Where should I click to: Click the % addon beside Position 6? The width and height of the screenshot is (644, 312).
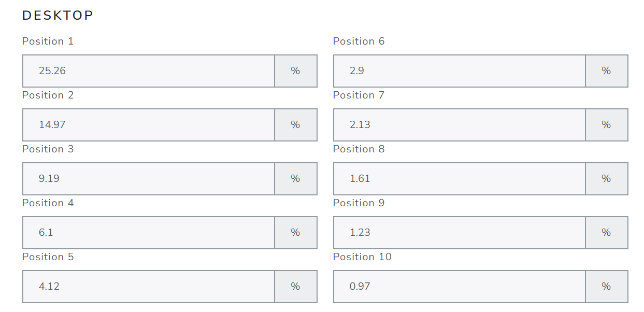pos(607,71)
